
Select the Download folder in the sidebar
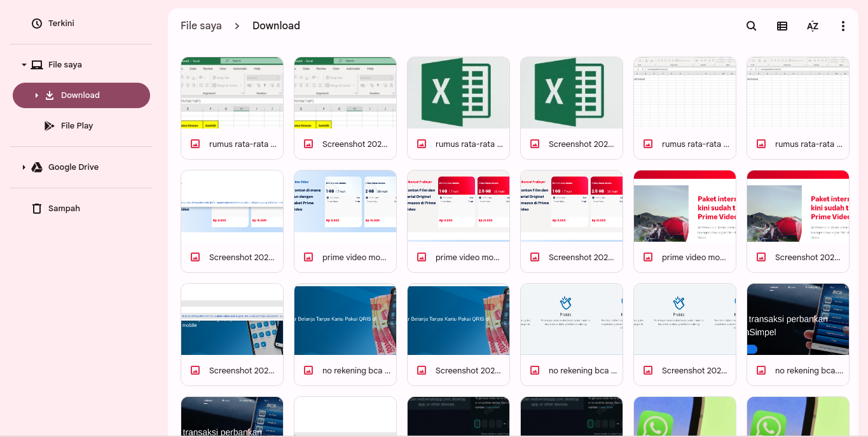tap(81, 95)
